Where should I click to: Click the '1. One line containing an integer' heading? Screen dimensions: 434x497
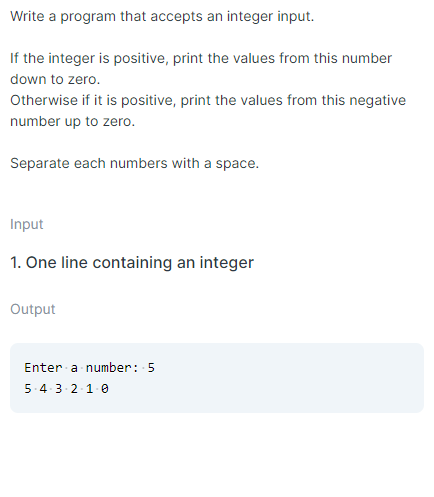(x=132, y=263)
